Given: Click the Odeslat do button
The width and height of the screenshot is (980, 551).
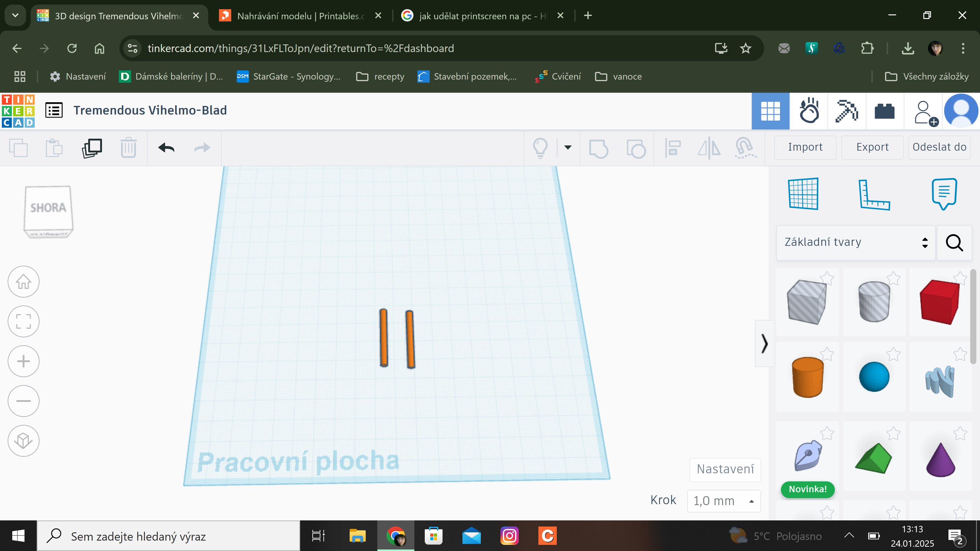Looking at the screenshot, I should click(x=939, y=147).
